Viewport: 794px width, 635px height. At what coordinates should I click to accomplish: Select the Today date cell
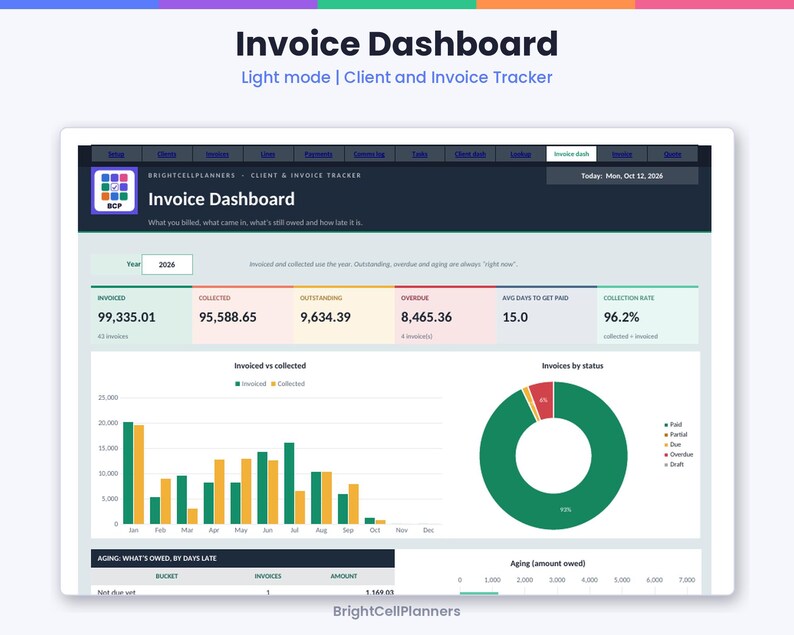pos(622,176)
